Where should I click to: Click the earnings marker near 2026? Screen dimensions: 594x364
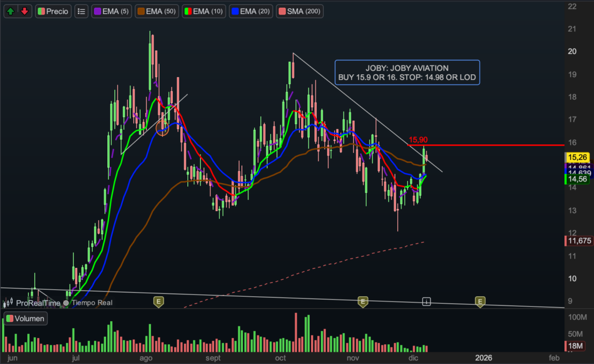(480, 301)
